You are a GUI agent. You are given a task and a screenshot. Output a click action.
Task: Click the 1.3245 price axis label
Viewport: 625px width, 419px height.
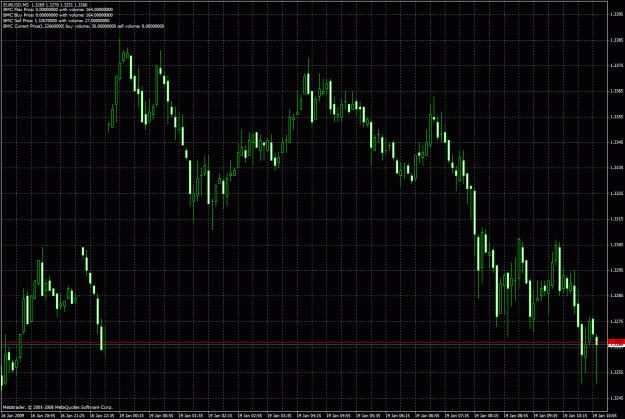[x=616, y=398]
